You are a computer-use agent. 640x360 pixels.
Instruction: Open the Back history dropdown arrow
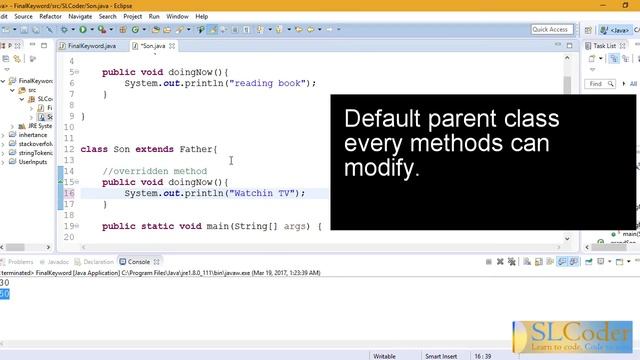point(320,29)
